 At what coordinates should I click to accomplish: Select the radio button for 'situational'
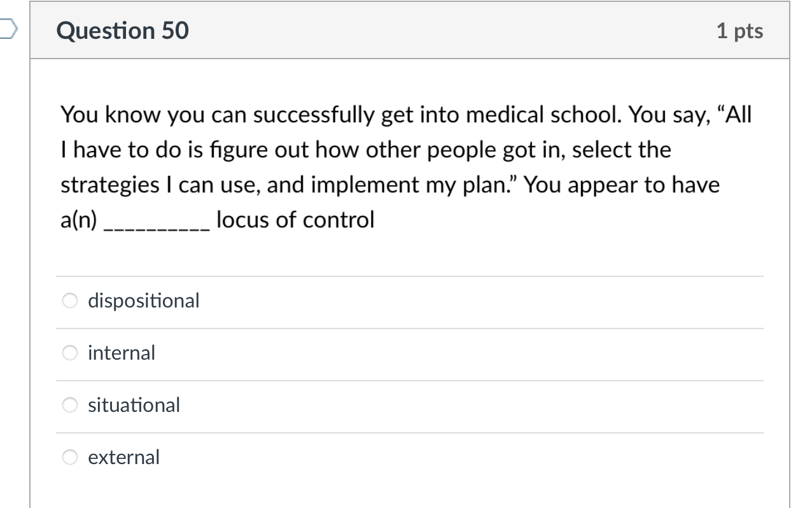[x=69, y=404]
